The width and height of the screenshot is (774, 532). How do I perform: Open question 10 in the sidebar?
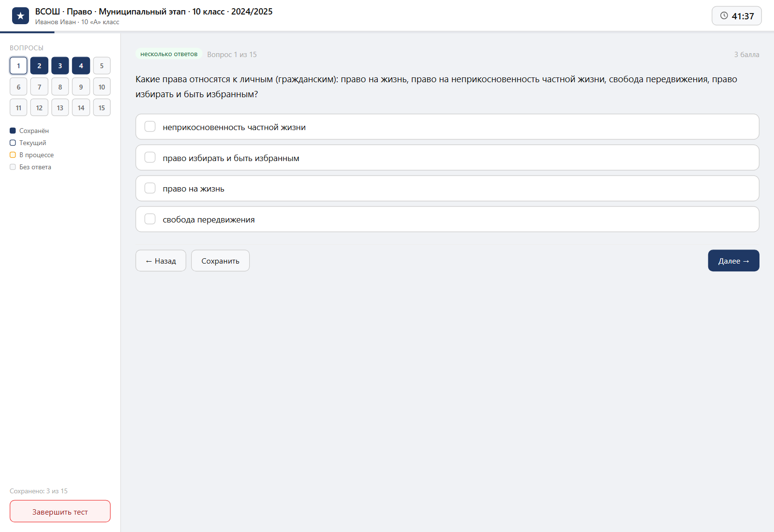(102, 87)
